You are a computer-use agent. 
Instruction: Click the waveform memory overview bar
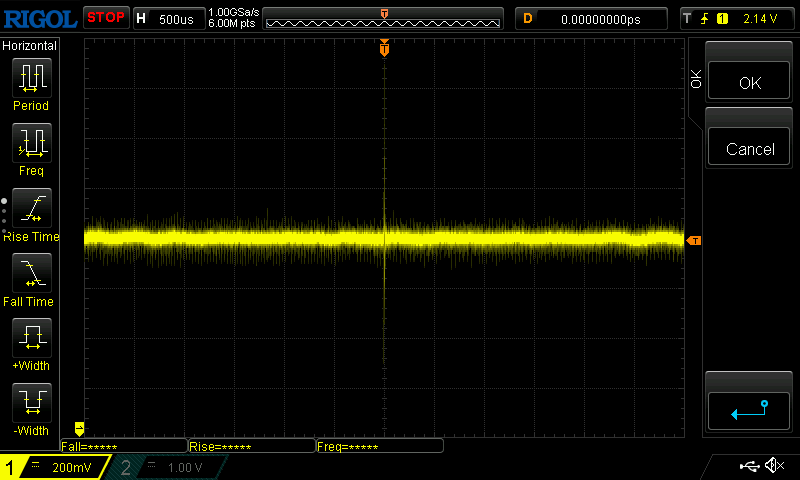pos(383,19)
